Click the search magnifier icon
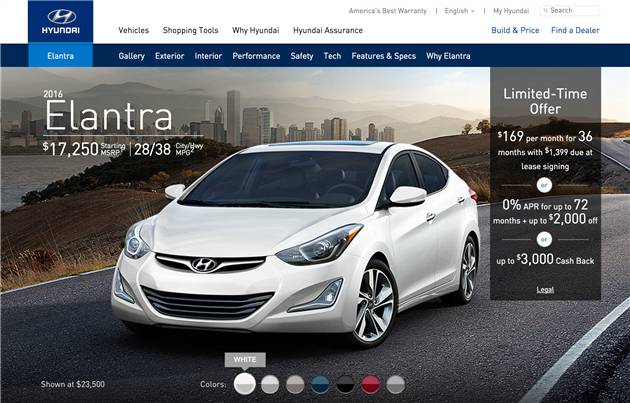Image resolution: width=630 pixels, height=403 pixels. (x=546, y=11)
